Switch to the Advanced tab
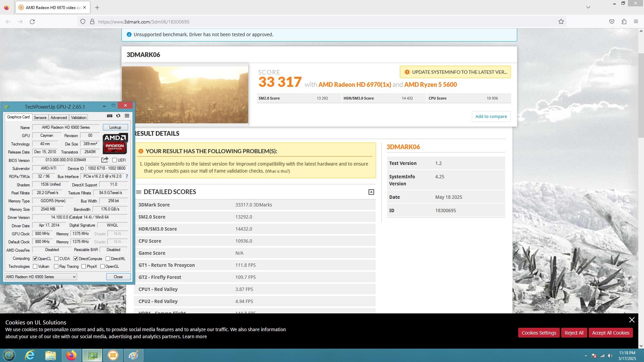The image size is (644, 362). tap(59, 118)
